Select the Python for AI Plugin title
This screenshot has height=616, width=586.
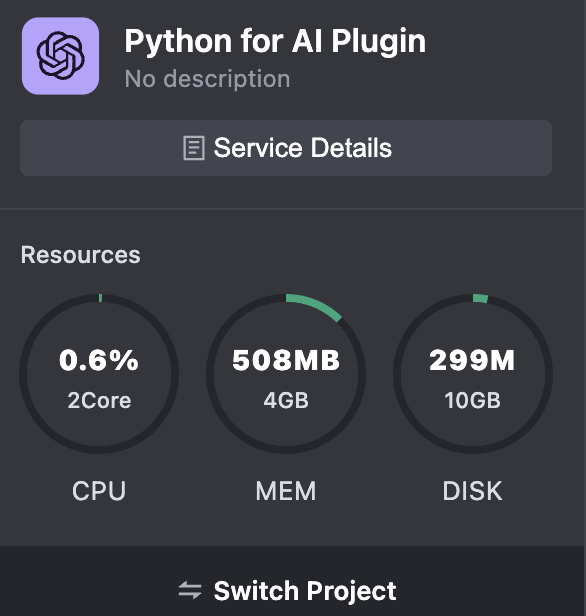[275, 41]
